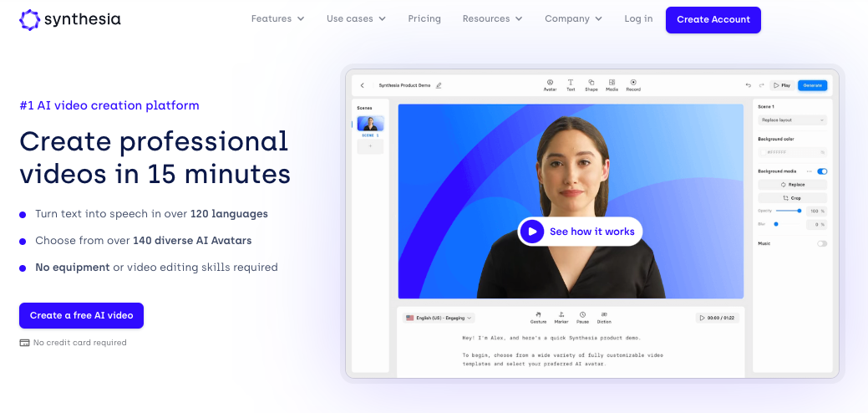This screenshot has height=413, width=868.
Task: Toggle the Background media switch off
Action: coord(822,171)
